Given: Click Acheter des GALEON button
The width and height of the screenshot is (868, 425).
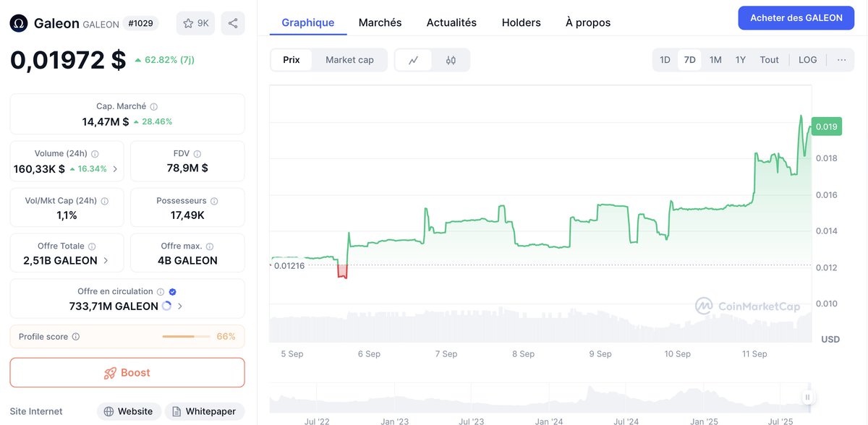Looking at the screenshot, I should coord(796,17).
